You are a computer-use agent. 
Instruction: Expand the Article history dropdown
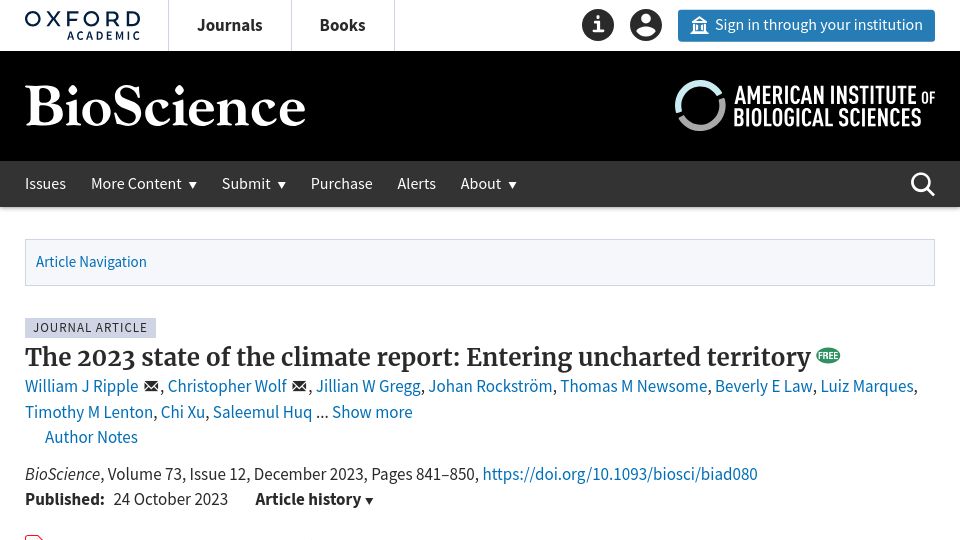[x=314, y=500]
